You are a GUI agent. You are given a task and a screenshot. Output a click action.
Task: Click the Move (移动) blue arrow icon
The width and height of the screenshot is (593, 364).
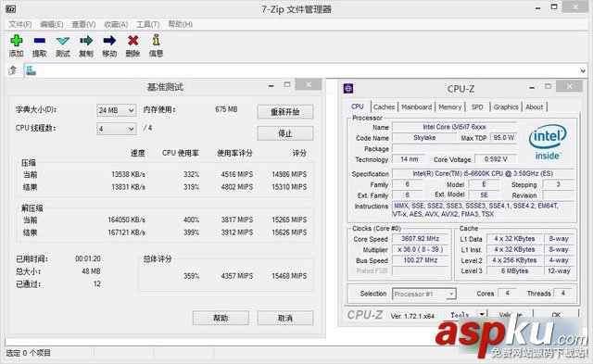click(x=109, y=41)
